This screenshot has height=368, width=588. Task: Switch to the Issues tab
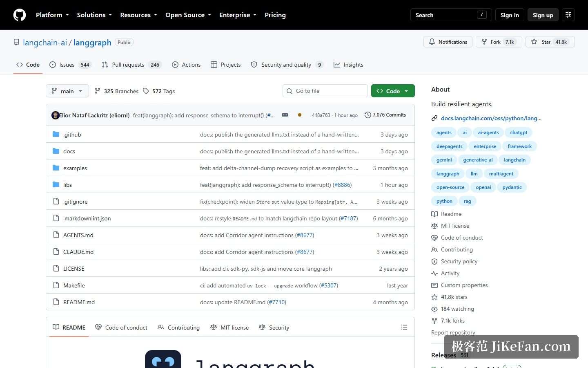click(x=70, y=65)
